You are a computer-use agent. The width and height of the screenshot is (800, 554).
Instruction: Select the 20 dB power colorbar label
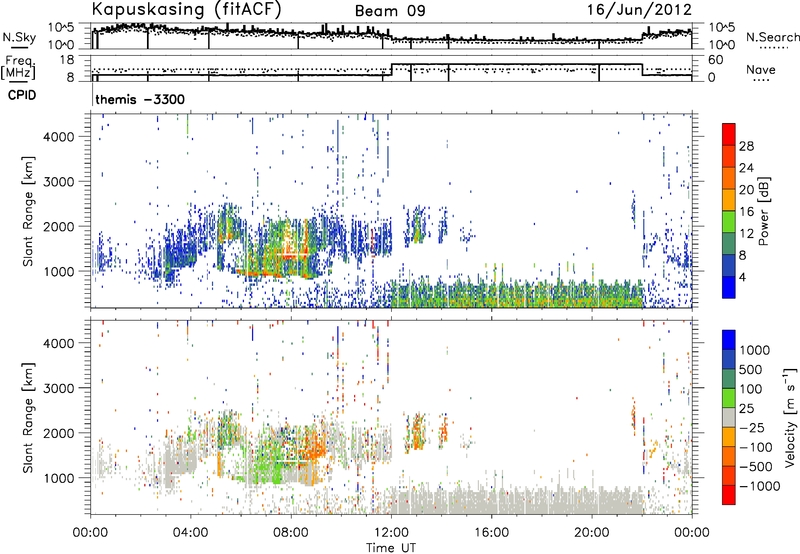[746, 190]
